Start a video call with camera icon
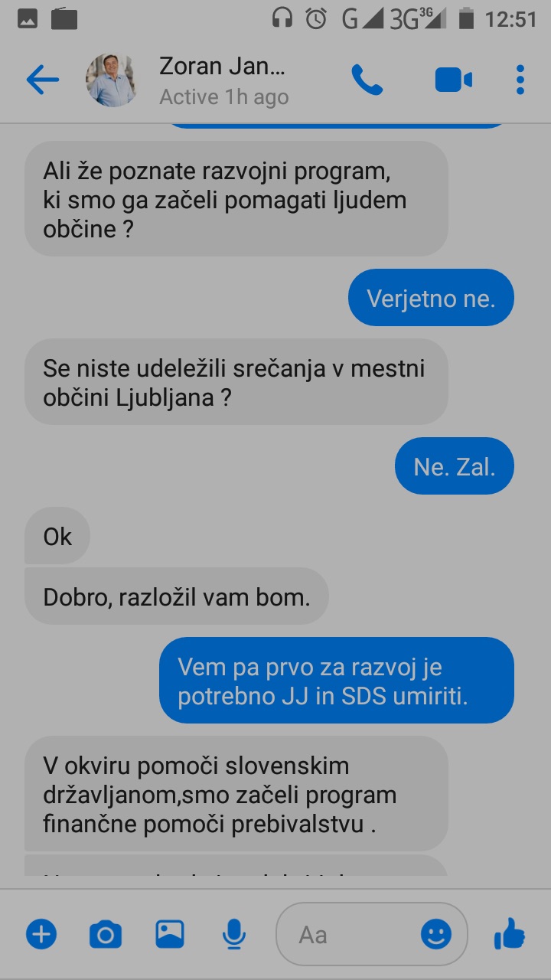 [453, 80]
